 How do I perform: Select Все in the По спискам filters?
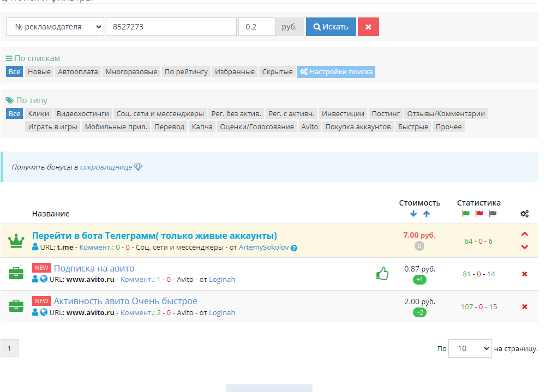pyautogui.click(x=14, y=72)
